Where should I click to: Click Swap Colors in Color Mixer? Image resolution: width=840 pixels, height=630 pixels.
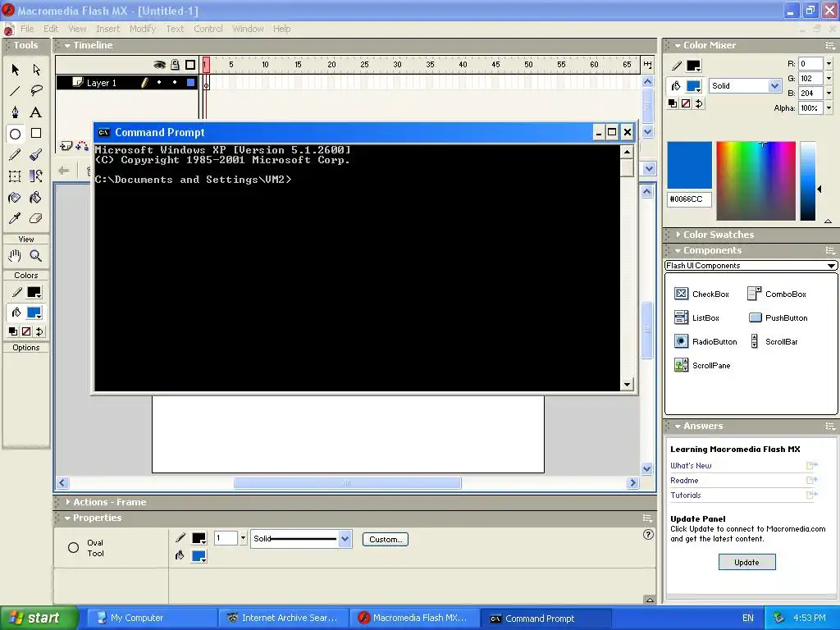699,103
